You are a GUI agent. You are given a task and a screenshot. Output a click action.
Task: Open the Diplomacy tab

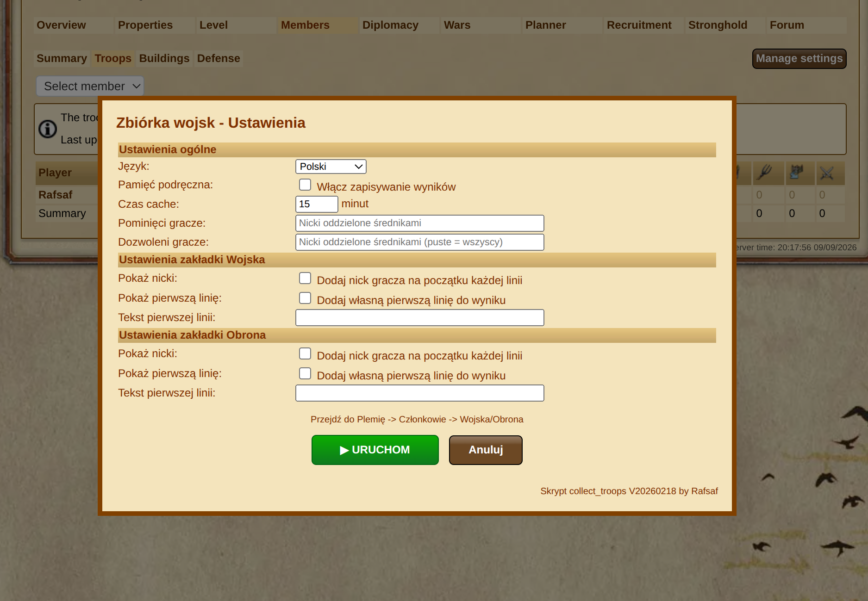point(390,25)
